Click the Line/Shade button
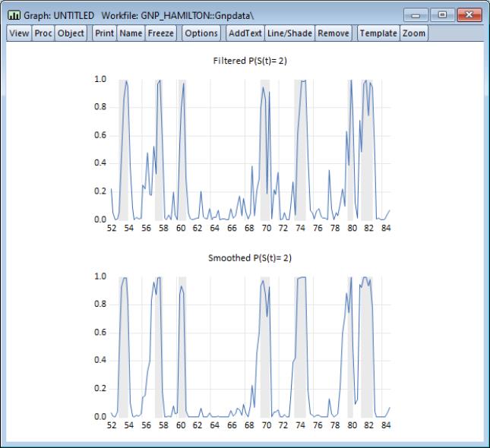490x448 pixels. click(x=289, y=33)
